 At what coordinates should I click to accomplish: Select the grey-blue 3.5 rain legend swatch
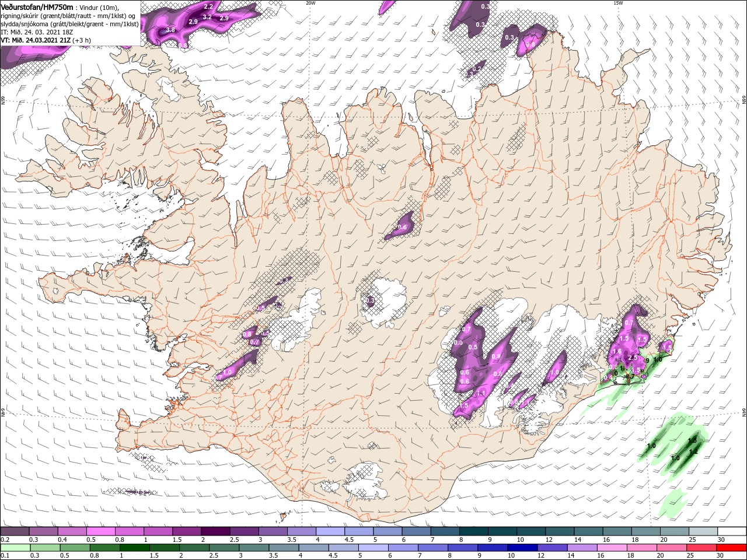(284, 548)
